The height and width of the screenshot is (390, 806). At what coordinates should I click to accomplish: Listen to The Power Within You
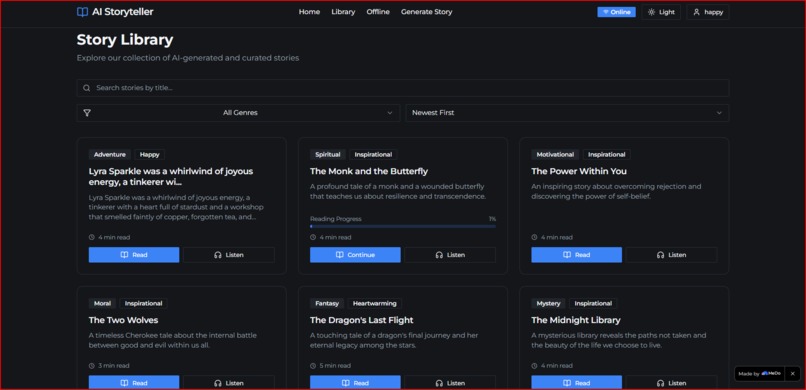pos(671,255)
